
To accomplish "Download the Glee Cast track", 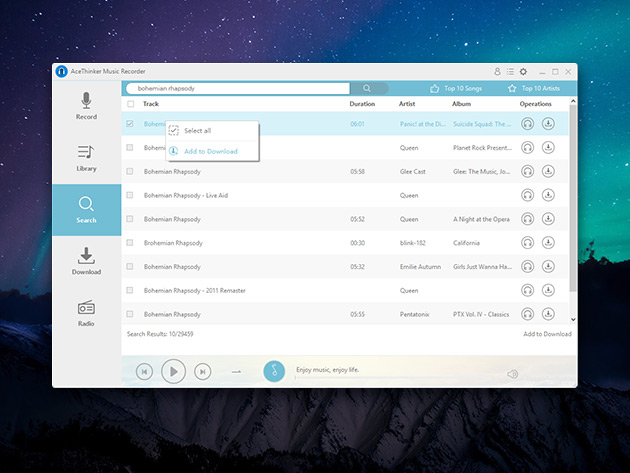I will (548, 171).
